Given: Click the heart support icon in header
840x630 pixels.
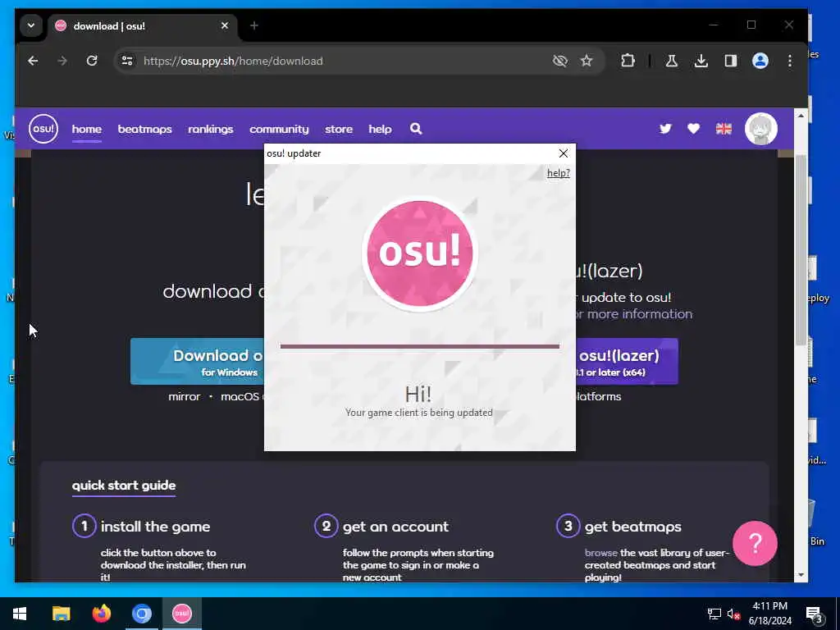Looking at the screenshot, I should tap(694, 129).
